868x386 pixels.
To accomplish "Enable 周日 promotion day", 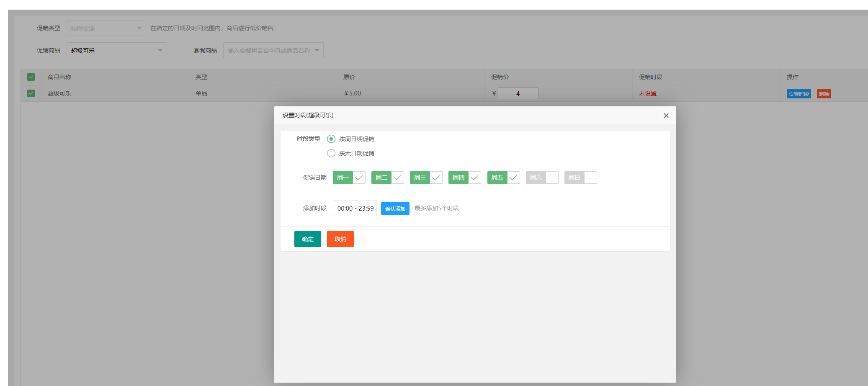I will click(x=580, y=178).
